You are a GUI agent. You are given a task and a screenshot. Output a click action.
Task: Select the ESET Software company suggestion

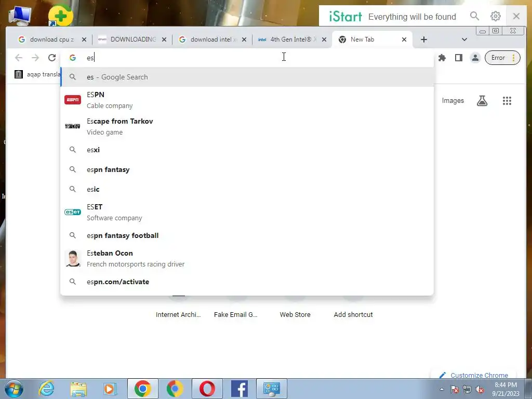(x=247, y=212)
